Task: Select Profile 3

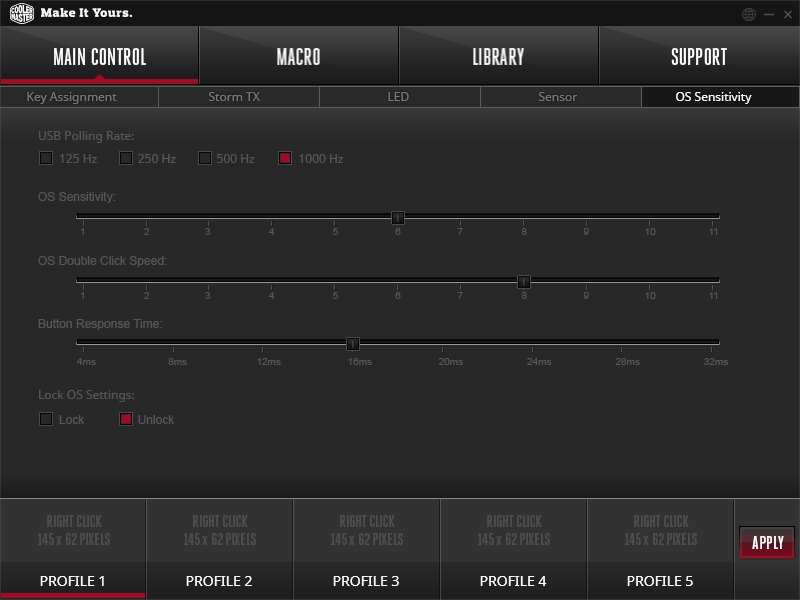Action: pyautogui.click(x=366, y=581)
